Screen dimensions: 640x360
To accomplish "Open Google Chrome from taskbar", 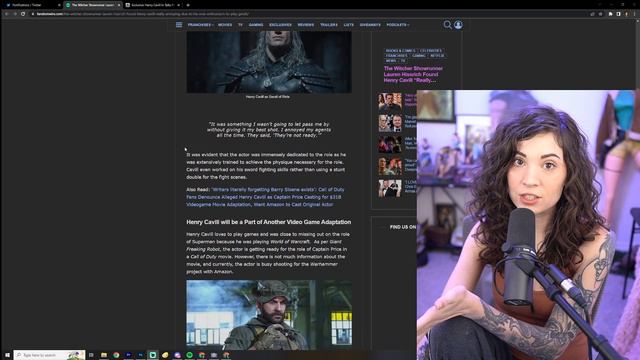I will pos(116,355).
